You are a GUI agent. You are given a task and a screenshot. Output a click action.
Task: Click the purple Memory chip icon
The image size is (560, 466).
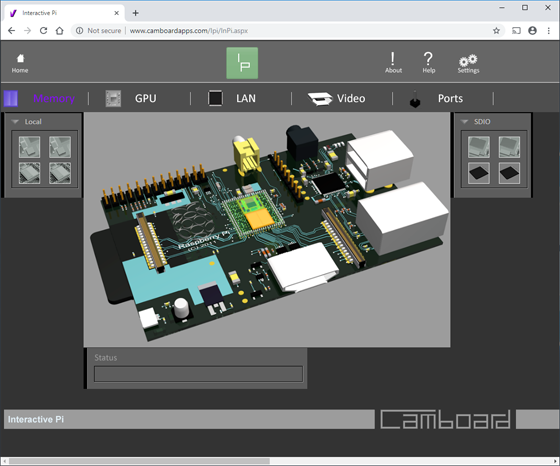point(11,98)
